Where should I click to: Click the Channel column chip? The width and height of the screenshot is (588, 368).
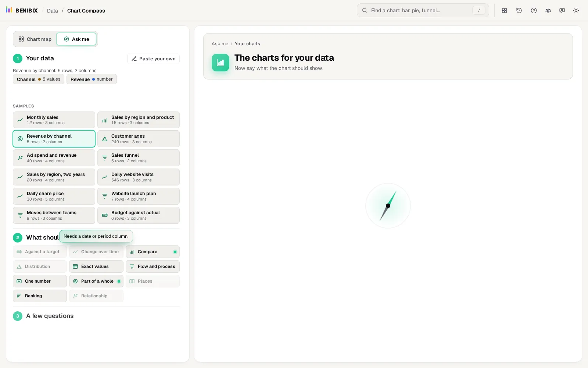tap(39, 79)
